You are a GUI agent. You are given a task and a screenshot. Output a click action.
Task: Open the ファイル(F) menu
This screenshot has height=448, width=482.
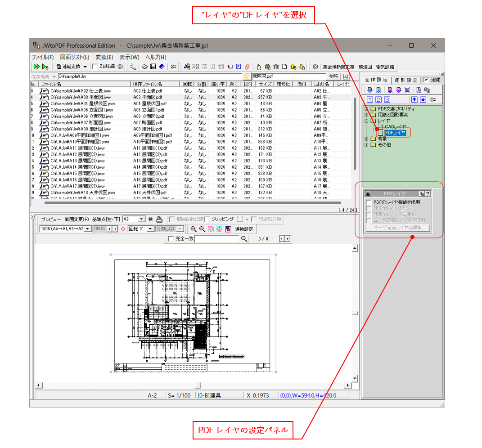click(x=42, y=57)
